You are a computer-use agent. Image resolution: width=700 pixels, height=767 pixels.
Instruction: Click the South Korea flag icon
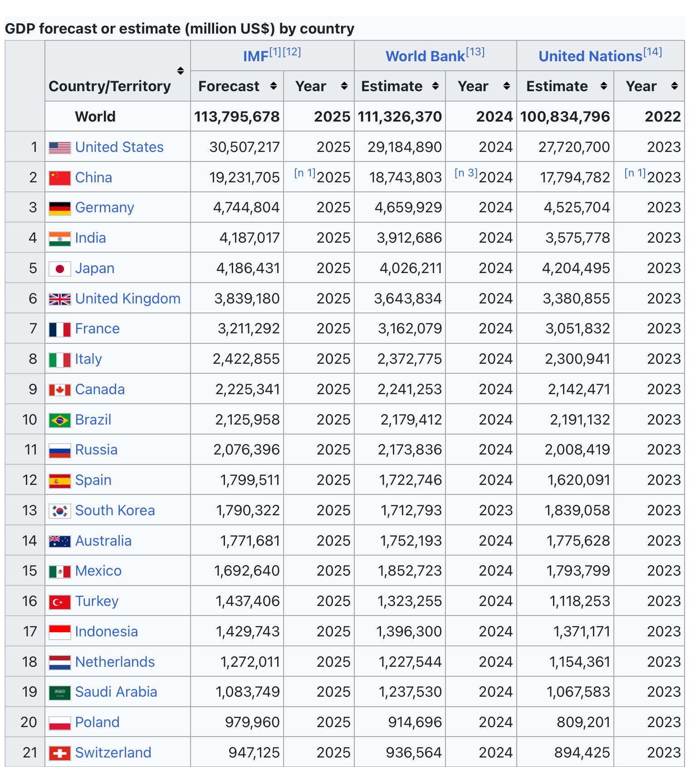pos(60,511)
